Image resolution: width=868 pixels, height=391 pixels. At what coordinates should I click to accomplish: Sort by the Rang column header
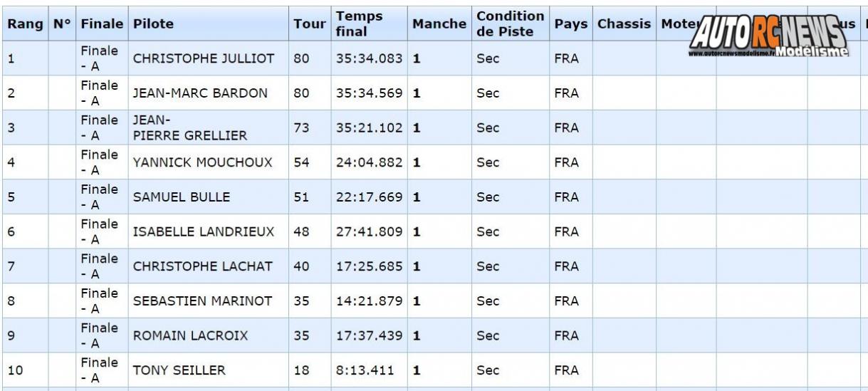(25, 24)
